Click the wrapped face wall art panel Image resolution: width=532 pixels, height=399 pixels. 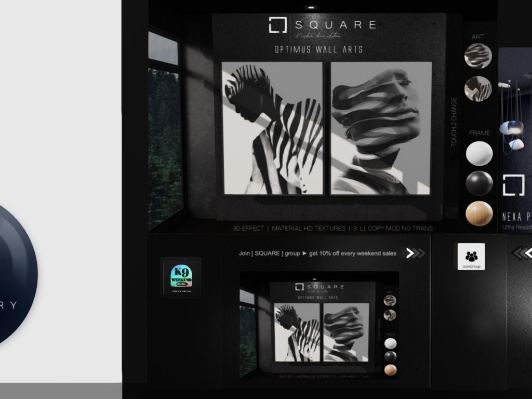pyautogui.click(x=381, y=128)
